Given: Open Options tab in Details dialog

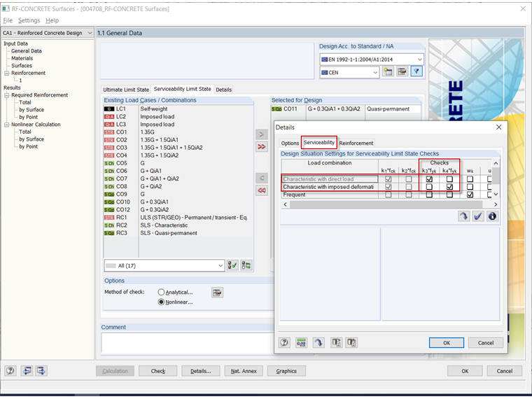Looking at the screenshot, I should tap(290, 143).
